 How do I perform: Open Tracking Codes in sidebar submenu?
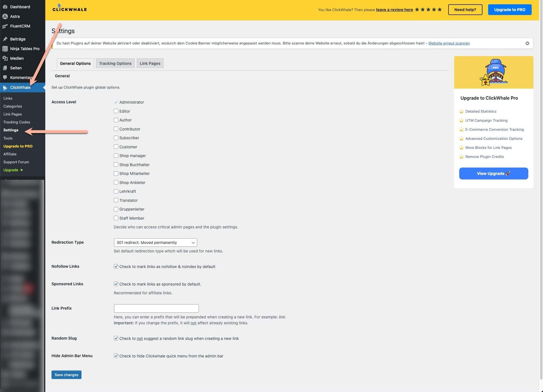pyautogui.click(x=17, y=122)
